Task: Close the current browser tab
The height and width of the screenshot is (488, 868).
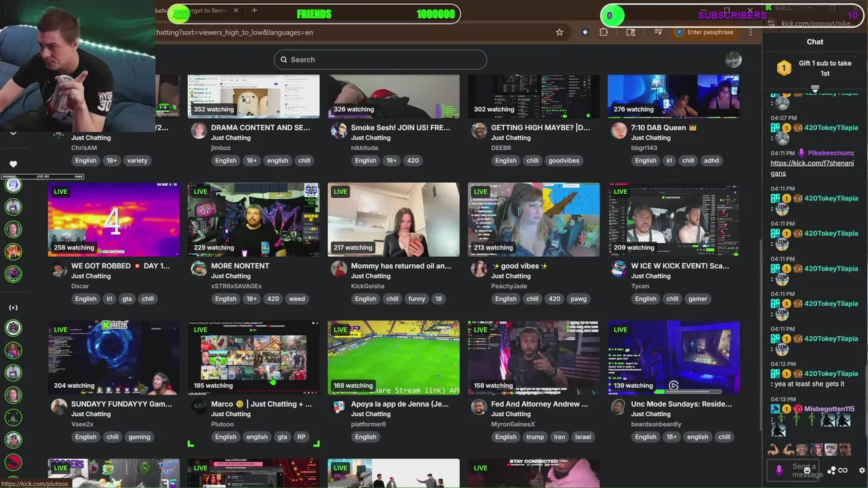Action: (236, 10)
